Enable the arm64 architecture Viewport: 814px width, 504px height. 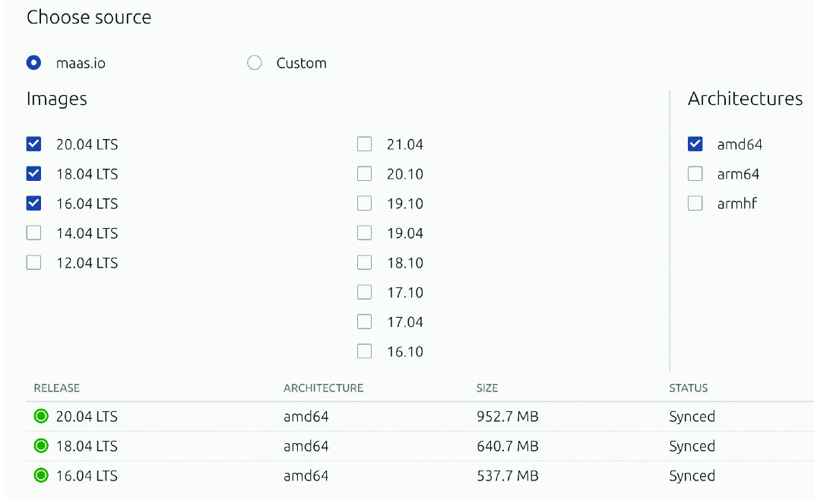point(695,174)
